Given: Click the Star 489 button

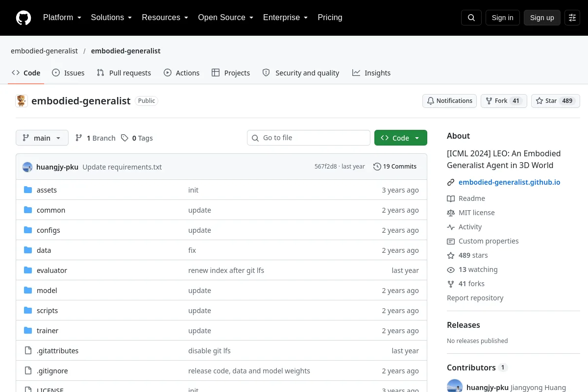Looking at the screenshot, I should 556,101.
